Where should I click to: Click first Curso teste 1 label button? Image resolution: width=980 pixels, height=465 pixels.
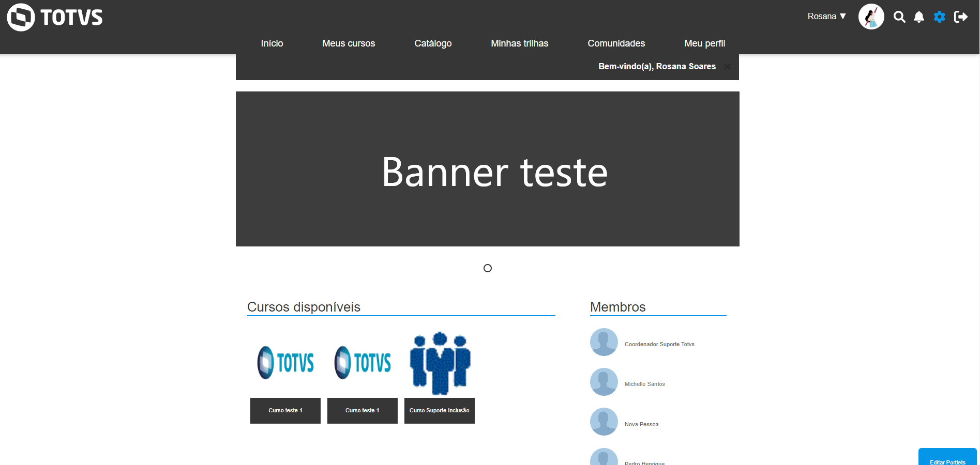click(x=285, y=411)
